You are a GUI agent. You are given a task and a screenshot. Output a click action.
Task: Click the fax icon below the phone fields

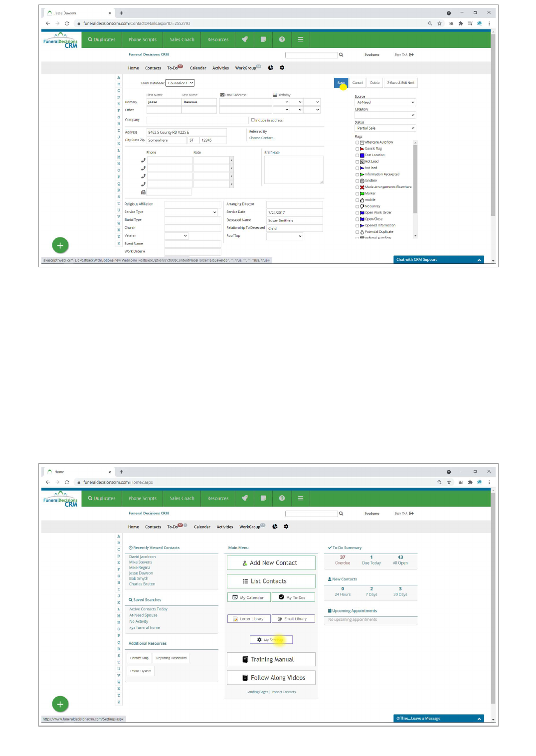(143, 192)
